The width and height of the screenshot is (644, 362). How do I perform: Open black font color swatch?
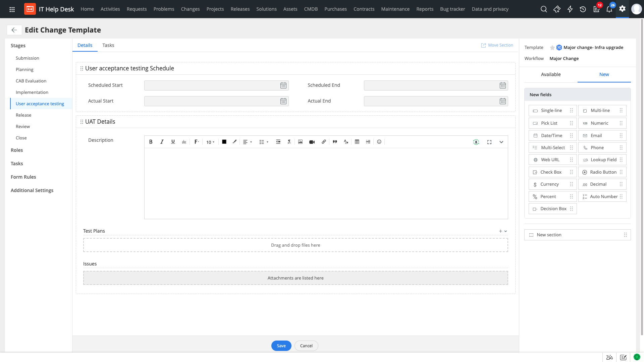(224, 142)
